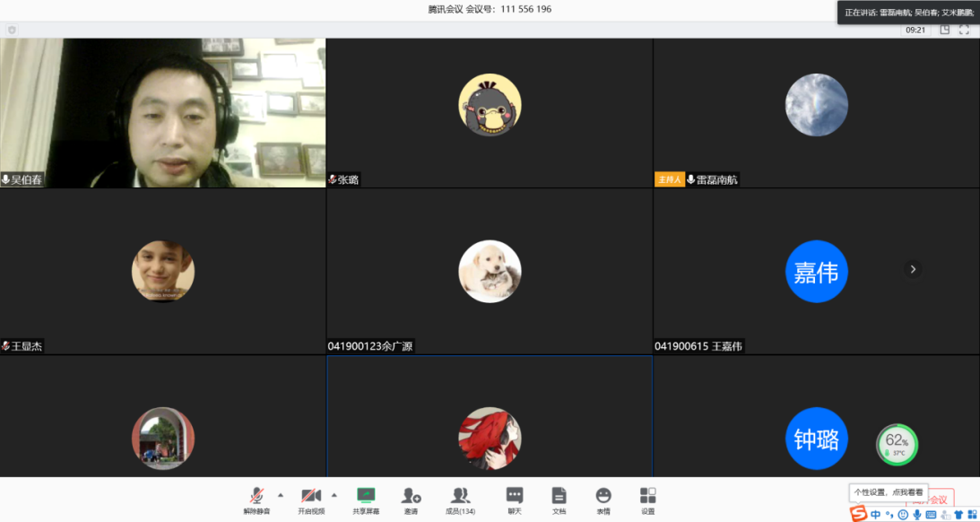Viewport: 980px width, 522px height.
Task: Show next page of participants
Action: coord(913,269)
